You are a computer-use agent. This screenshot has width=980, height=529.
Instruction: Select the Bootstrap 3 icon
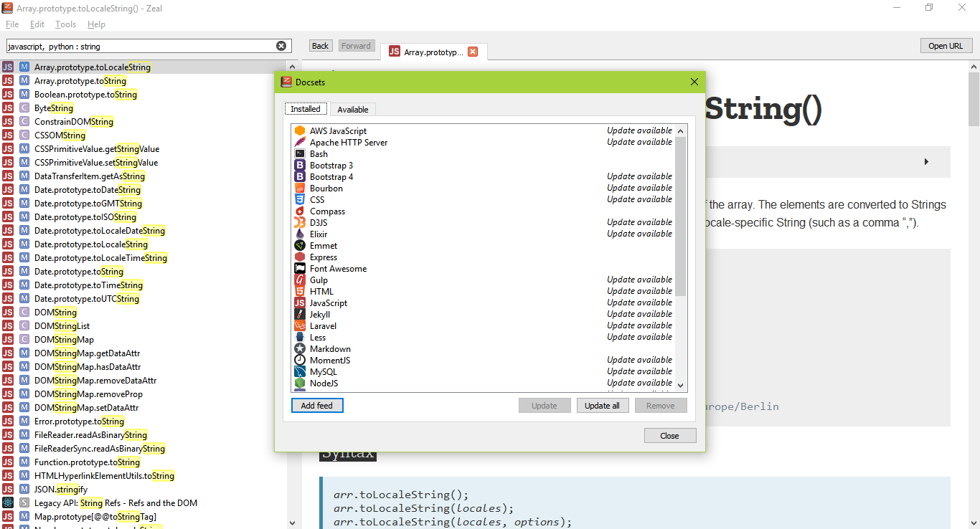pyautogui.click(x=300, y=166)
